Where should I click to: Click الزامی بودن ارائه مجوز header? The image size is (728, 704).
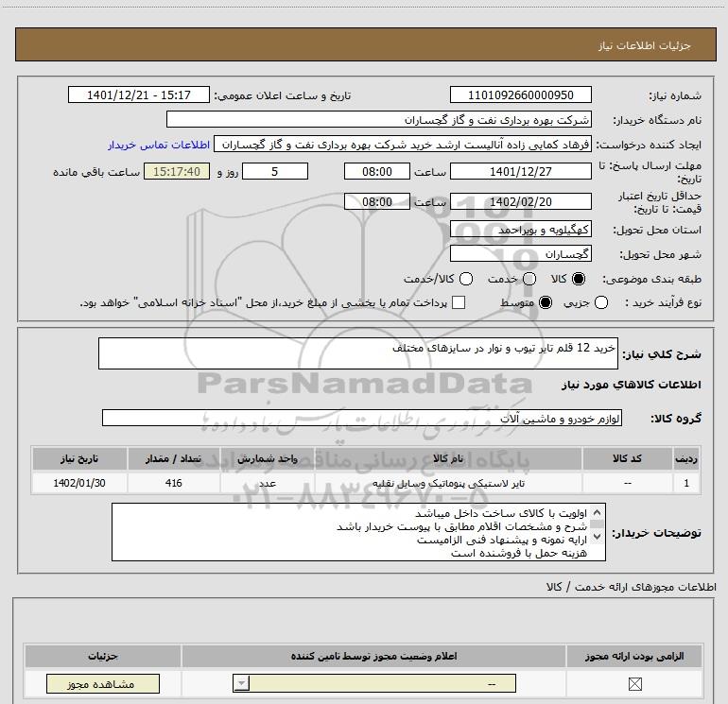tap(634, 656)
